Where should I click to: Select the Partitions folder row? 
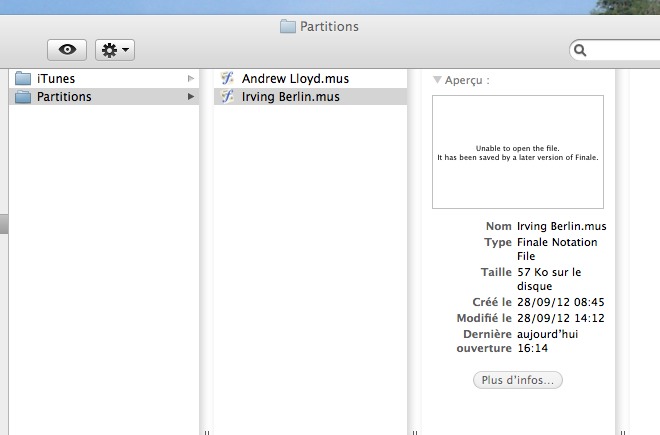click(100, 97)
